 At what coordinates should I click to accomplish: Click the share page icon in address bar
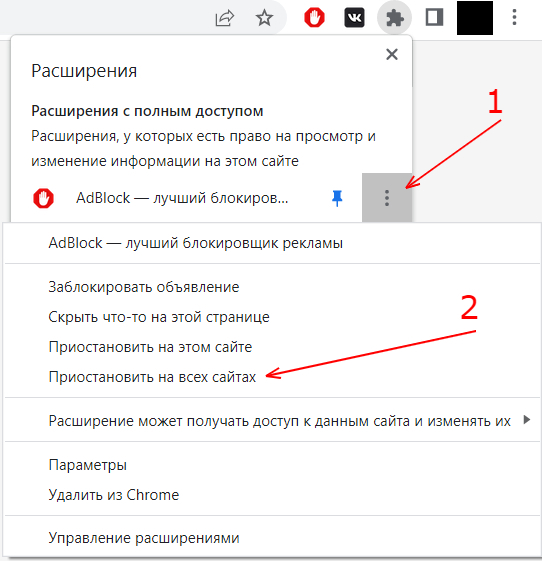[225, 18]
